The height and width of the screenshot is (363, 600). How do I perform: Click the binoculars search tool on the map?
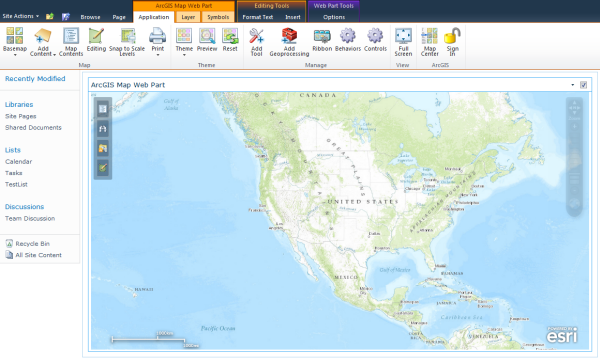103,129
